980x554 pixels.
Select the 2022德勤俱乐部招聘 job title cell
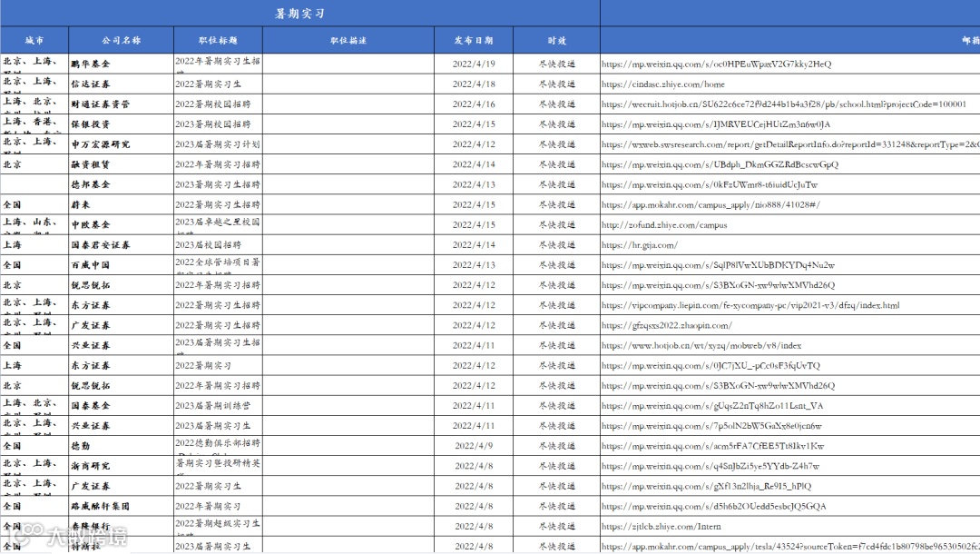(218, 446)
